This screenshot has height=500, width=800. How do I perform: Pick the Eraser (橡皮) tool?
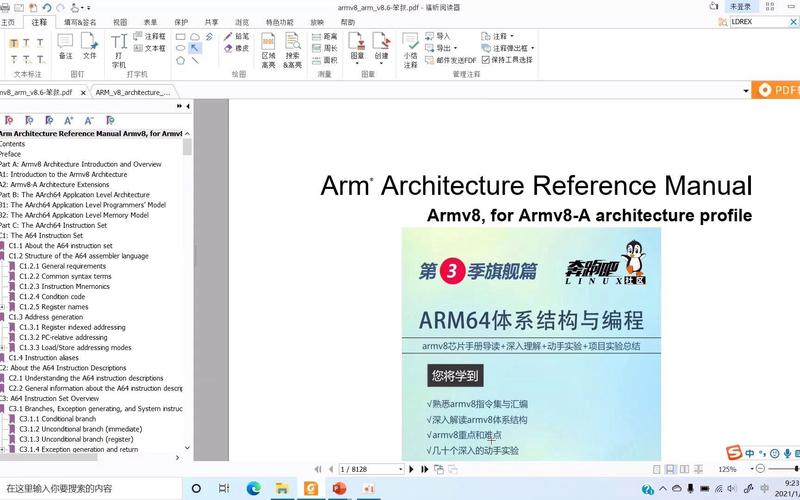(x=236, y=48)
